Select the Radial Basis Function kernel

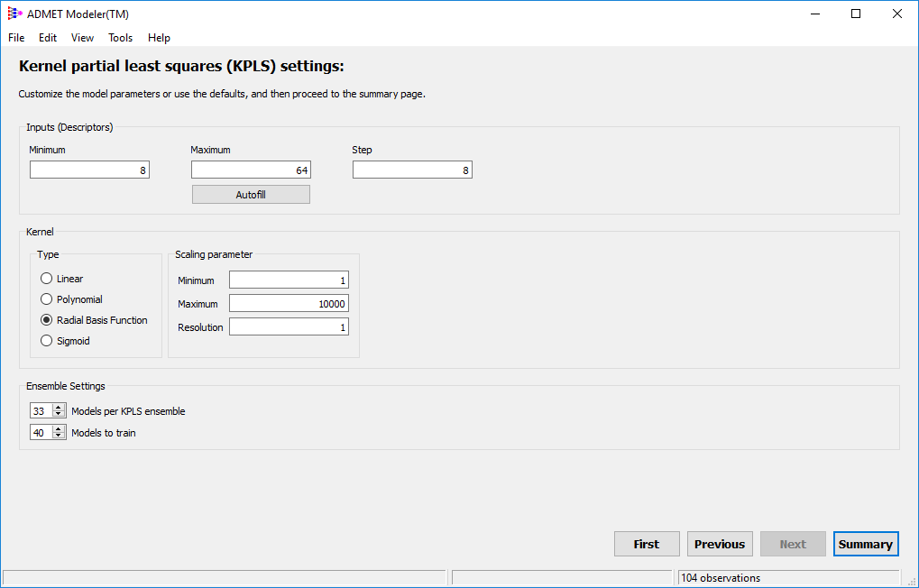[94, 320]
